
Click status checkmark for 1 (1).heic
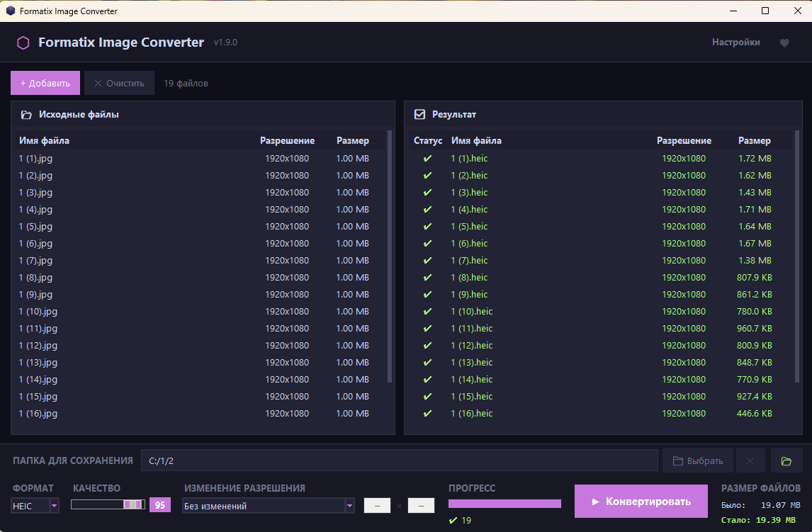coord(428,159)
